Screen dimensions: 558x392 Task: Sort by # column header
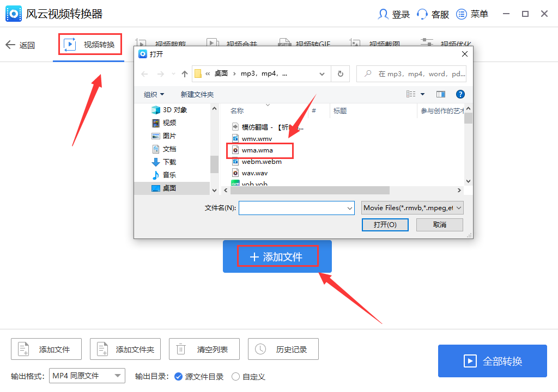[314, 111]
